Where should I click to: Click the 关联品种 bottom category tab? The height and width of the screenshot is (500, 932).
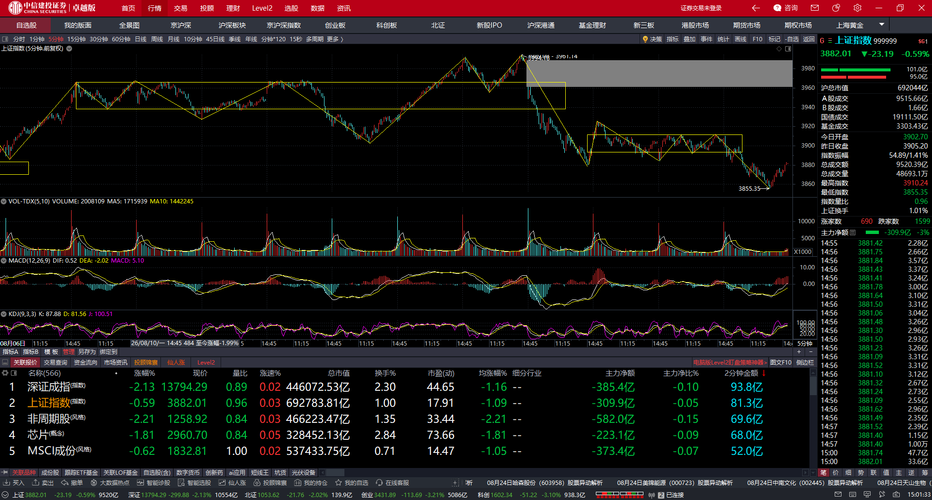[24, 473]
